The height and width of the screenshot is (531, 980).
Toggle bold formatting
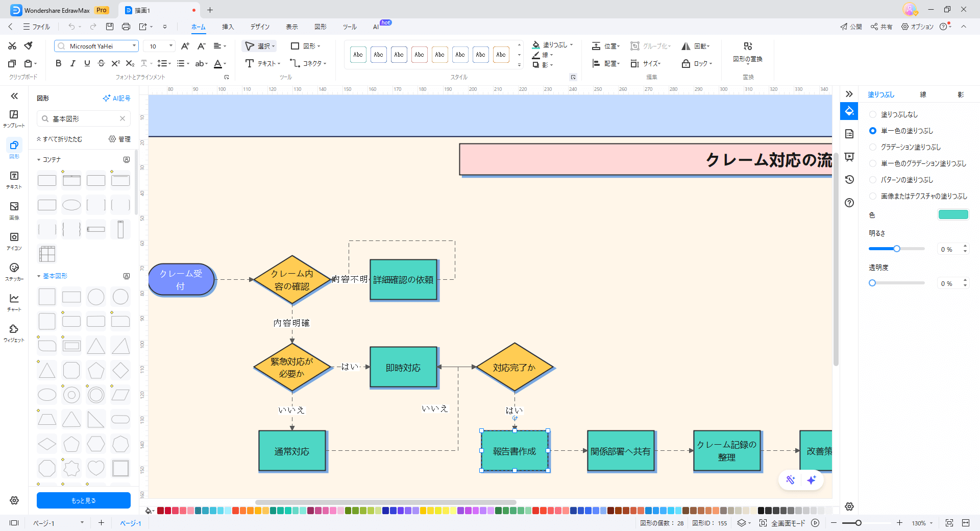pos(58,63)
